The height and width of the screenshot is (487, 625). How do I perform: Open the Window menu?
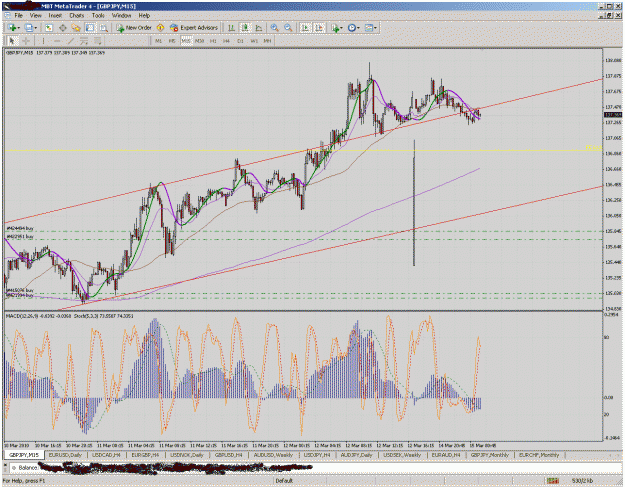122,16
